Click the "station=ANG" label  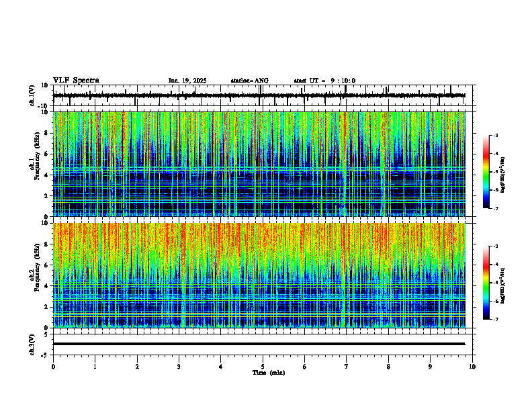(x=250, y=81)
